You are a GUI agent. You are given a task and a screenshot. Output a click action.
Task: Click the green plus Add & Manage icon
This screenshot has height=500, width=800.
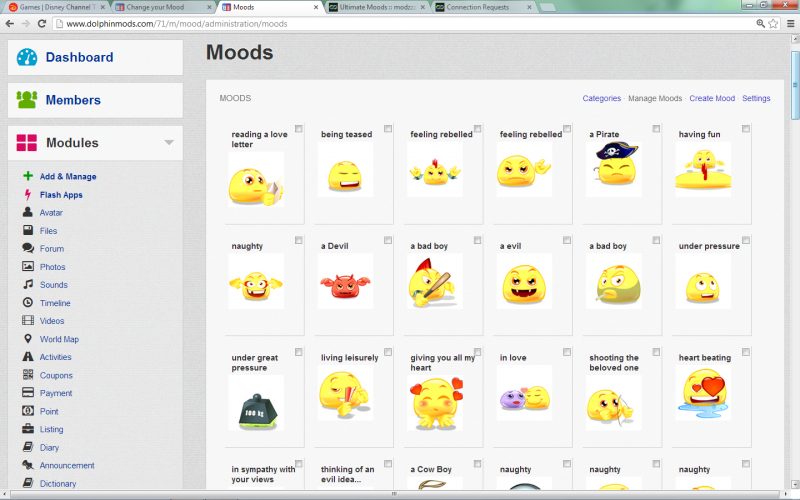tap(28, 176)
